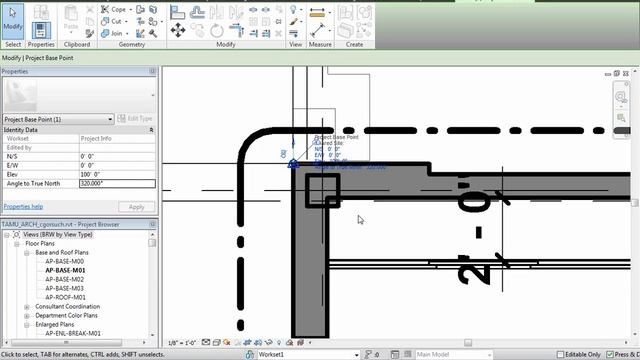
Task: Click the selection filter icon in status bar
Action: click(368, 354)
